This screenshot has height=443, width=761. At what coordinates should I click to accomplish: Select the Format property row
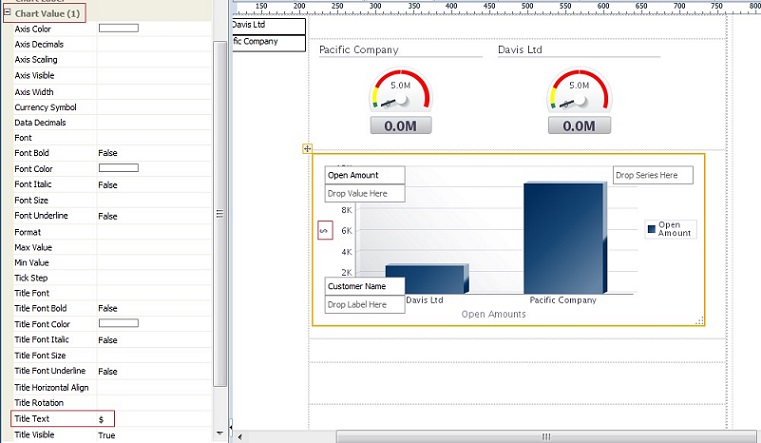point(113,232)
